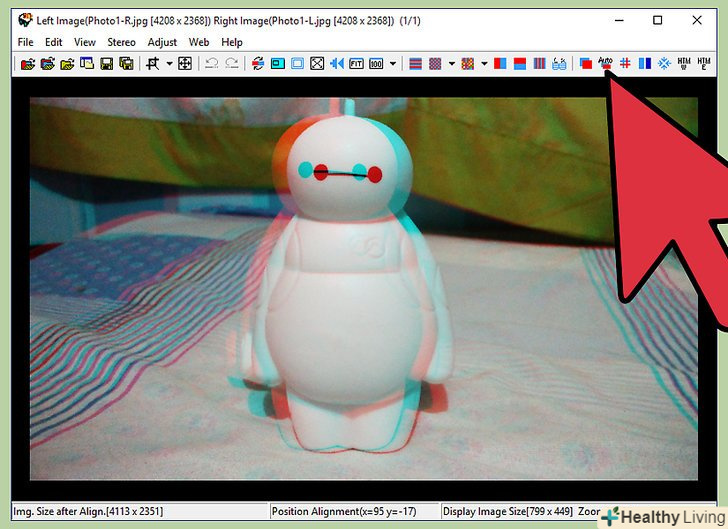Click the Open Stereo Image toolbar icon

(27, 63)
